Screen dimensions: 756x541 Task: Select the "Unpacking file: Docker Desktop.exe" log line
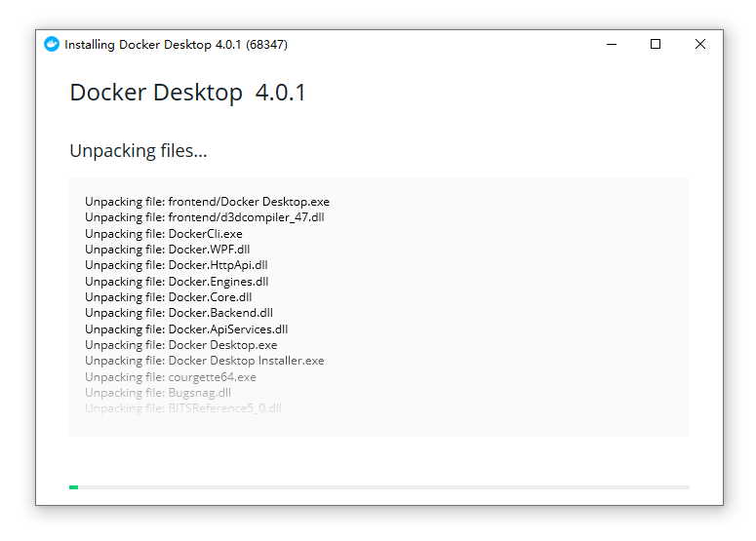pos(181,345)
